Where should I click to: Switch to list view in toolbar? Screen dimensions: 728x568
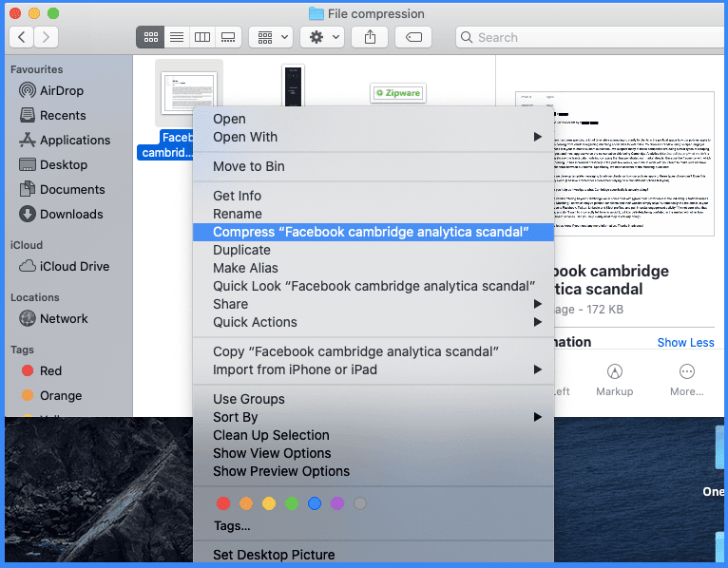[177, 37]
